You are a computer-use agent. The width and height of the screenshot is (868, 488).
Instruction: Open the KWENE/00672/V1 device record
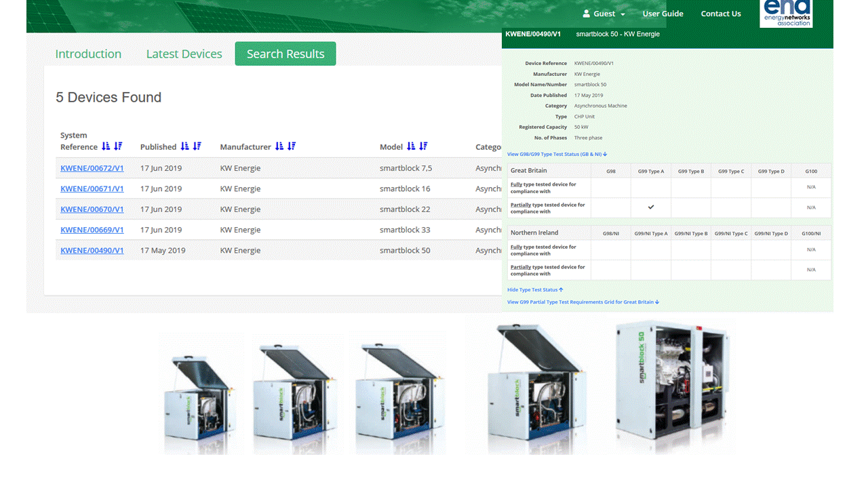tap(92, 168)
